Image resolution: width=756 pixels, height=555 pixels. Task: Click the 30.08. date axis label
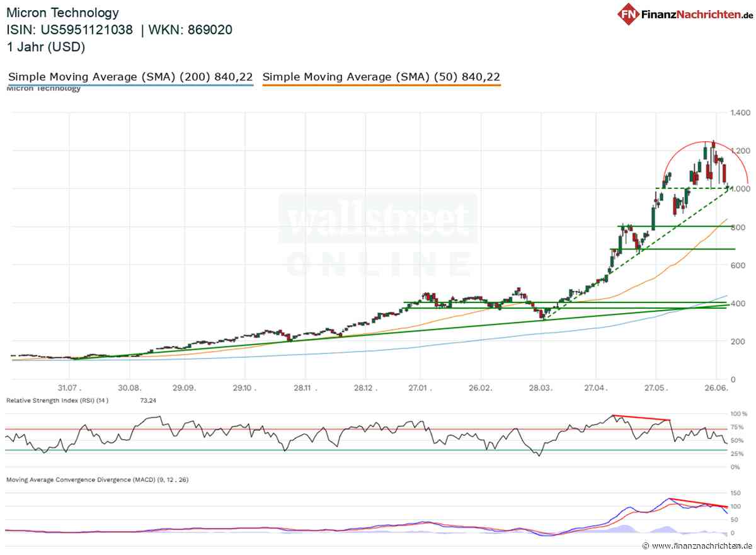tap(129, 389)
